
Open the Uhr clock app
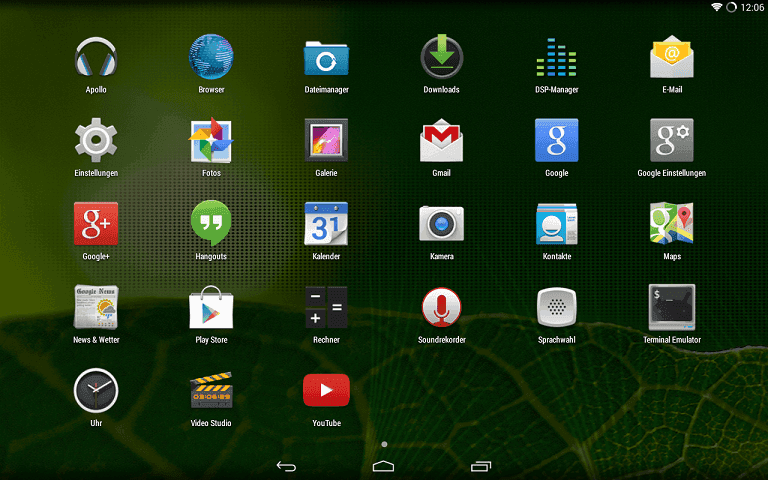pyautogui.click(x=96, y=390)
